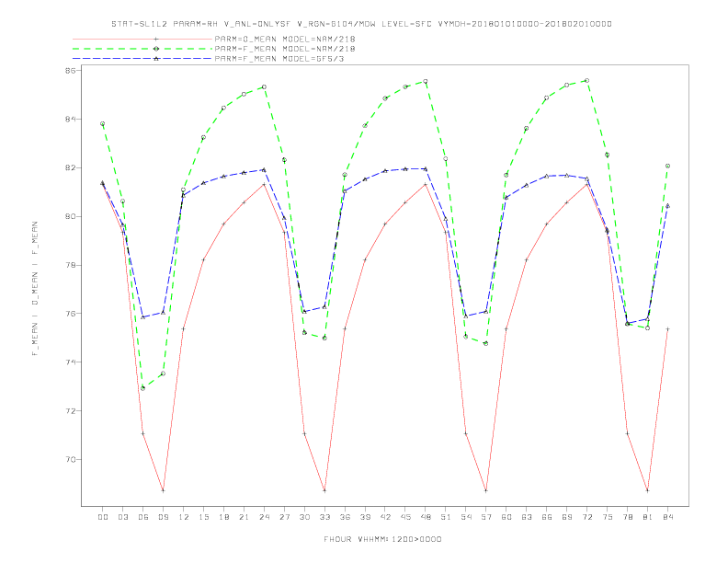Viewport: 728px width, 563px height.
Task: Click the x-axis tick label 36
Action: pyautogui.click(x=345, y=517)
